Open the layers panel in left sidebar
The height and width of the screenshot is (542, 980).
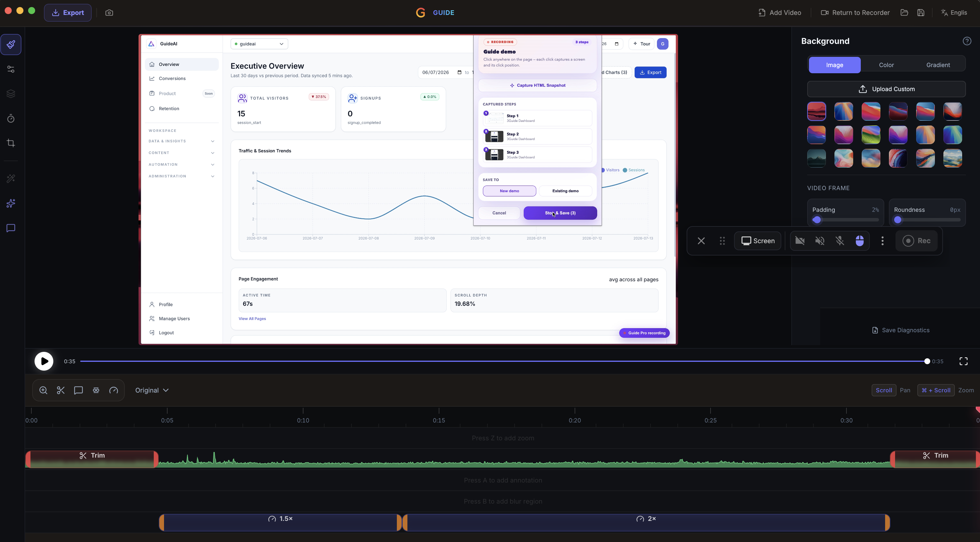click(11, 94)
